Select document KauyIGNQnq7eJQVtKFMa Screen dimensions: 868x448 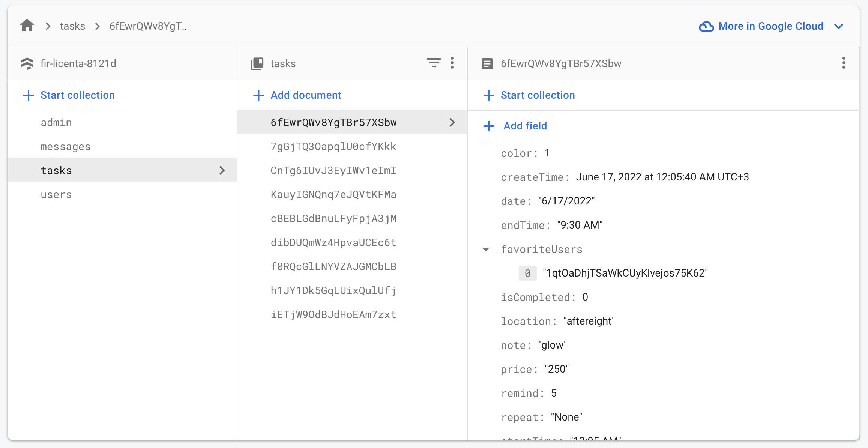point(333,195)
